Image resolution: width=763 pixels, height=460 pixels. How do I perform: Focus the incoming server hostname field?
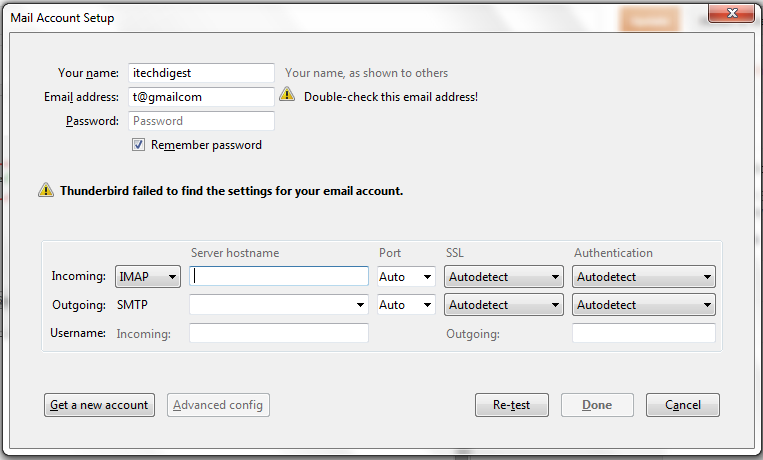click(x=279, y=276)
